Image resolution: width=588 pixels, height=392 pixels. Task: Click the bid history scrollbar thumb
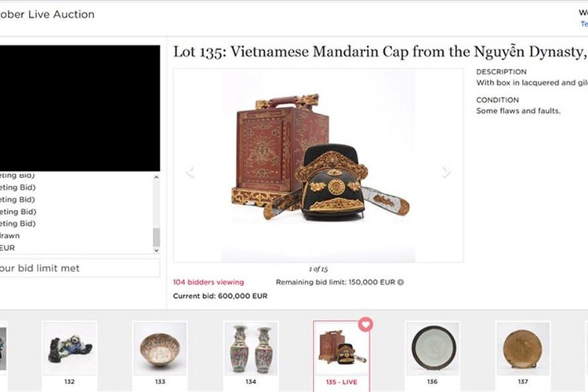pyautogui.click(x=156, y=237)
